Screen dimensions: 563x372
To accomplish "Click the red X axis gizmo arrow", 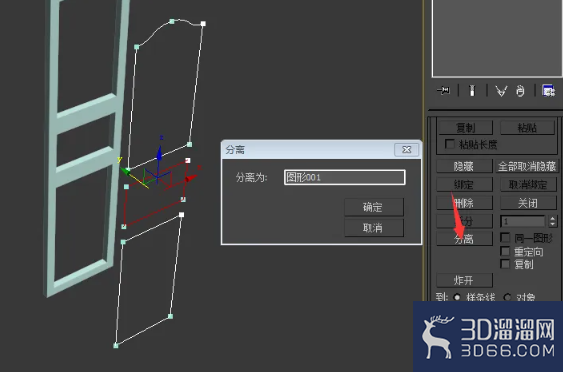I will click(x=191, y=178).
